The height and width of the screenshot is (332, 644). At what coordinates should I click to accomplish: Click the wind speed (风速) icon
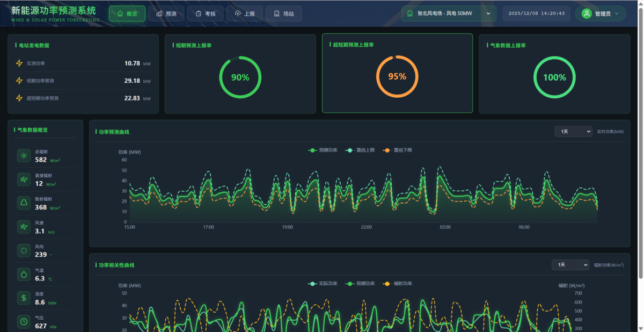[x=24, y=227]
